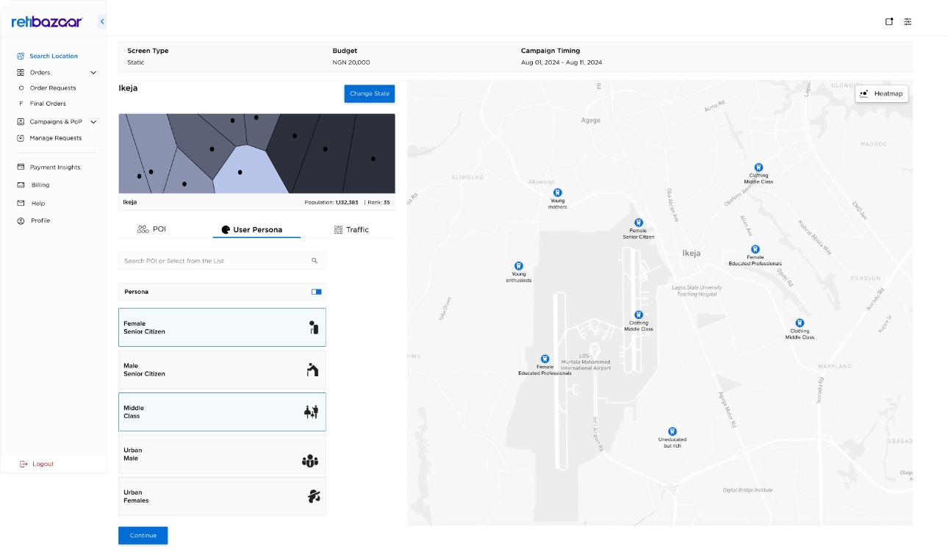This screenshot has width=948, height=560.
Task: Click the Male Senior Citizen persona icon
Action: pos(312,370)
